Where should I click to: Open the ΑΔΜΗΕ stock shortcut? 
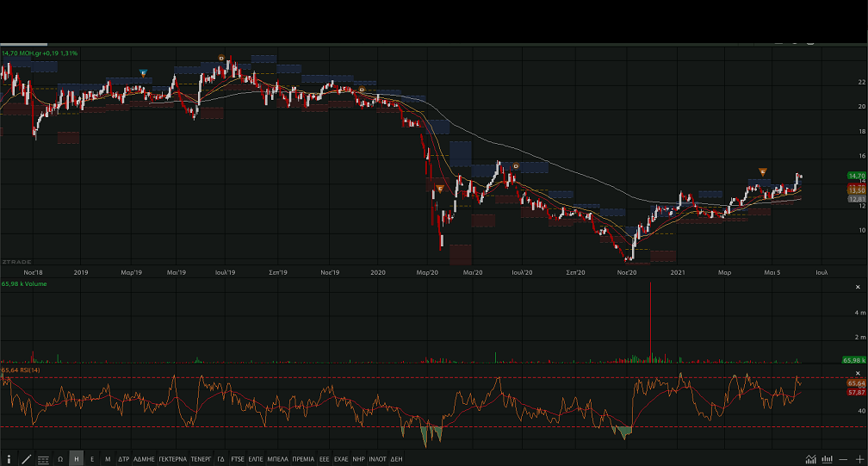click(x=144, y=460)
